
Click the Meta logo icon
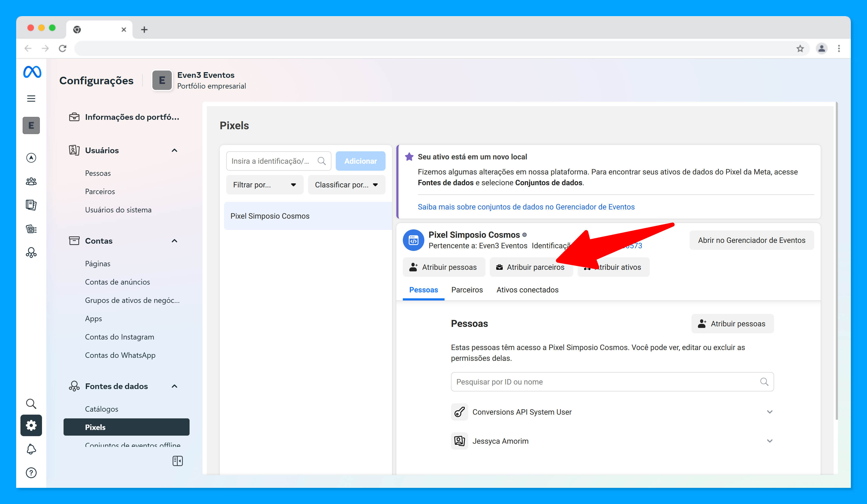point(32,72)
